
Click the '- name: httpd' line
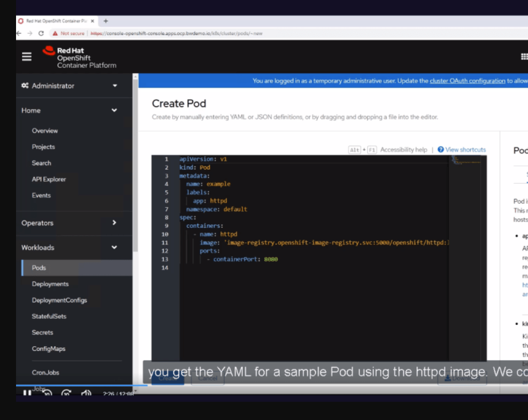[215, 234]
